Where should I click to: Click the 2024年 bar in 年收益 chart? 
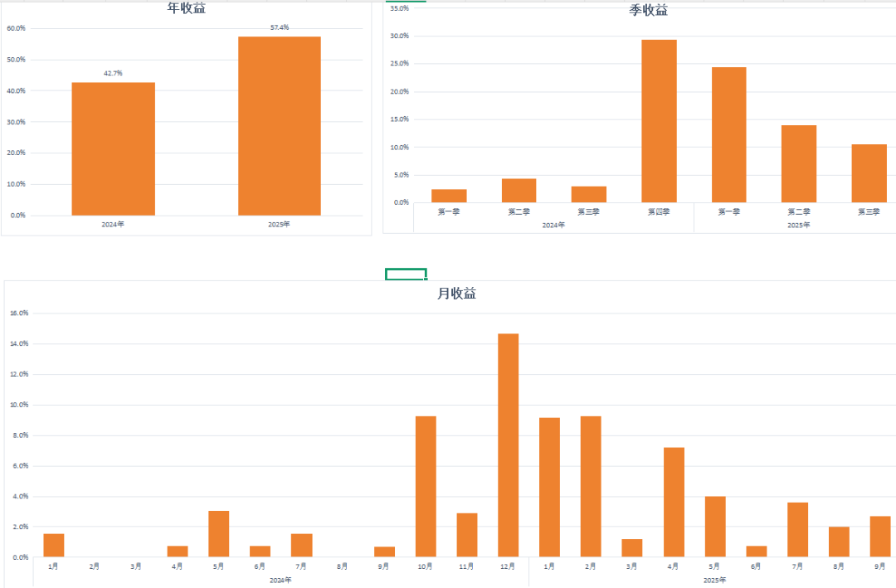(x=113, y=149)
